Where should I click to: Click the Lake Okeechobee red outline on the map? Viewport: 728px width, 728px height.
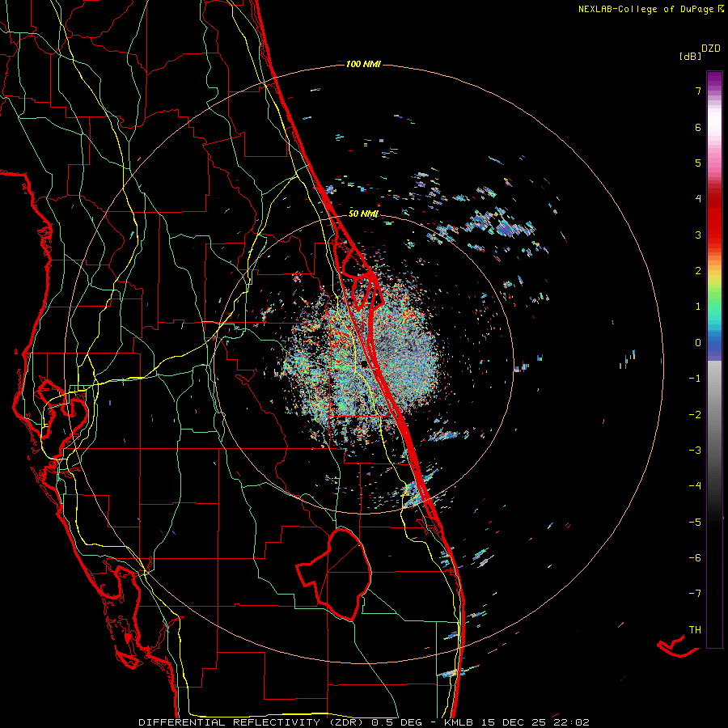334,574
